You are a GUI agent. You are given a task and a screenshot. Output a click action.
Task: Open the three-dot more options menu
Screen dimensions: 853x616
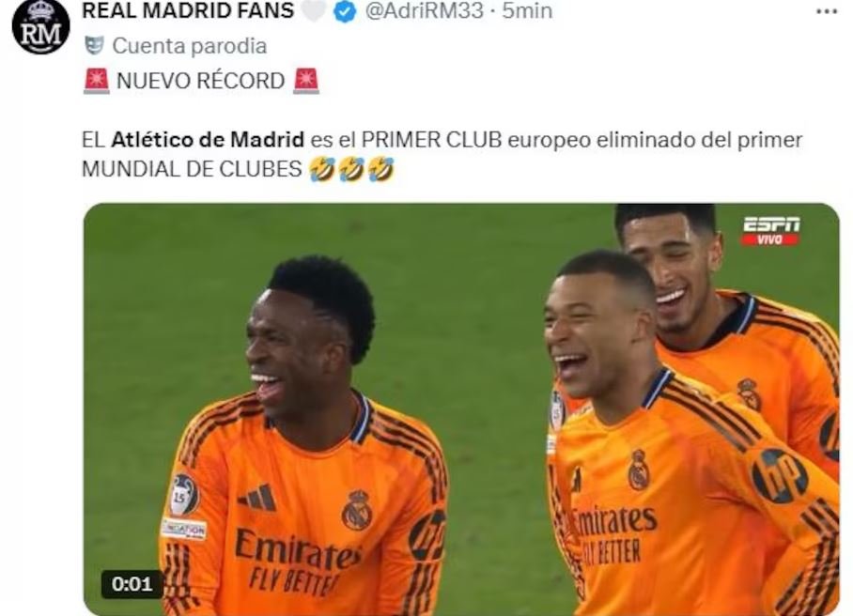click(x=828, y=11)
